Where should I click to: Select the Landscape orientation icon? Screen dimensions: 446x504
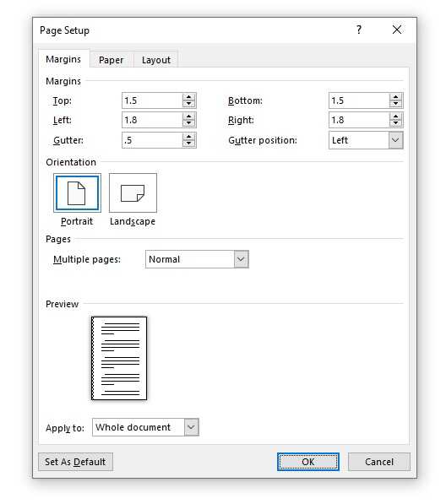click(x=133, y=192)
